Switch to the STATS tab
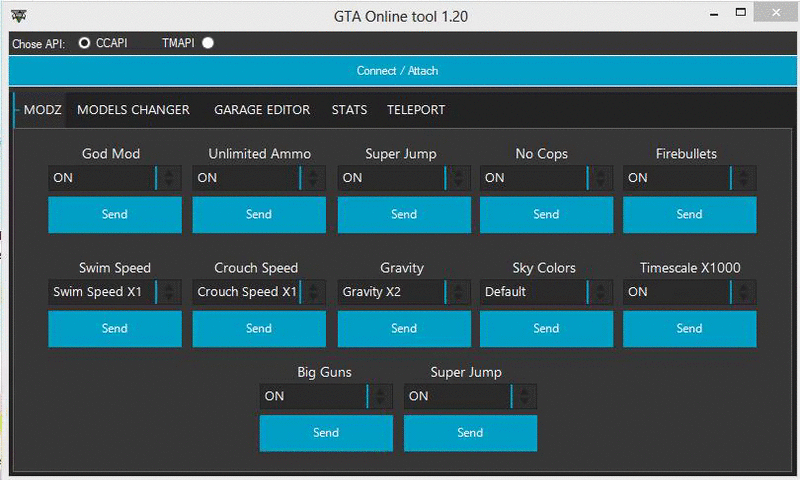Image resolution: width=800 pixels, height=480 pixels. [x=349, y=110]
